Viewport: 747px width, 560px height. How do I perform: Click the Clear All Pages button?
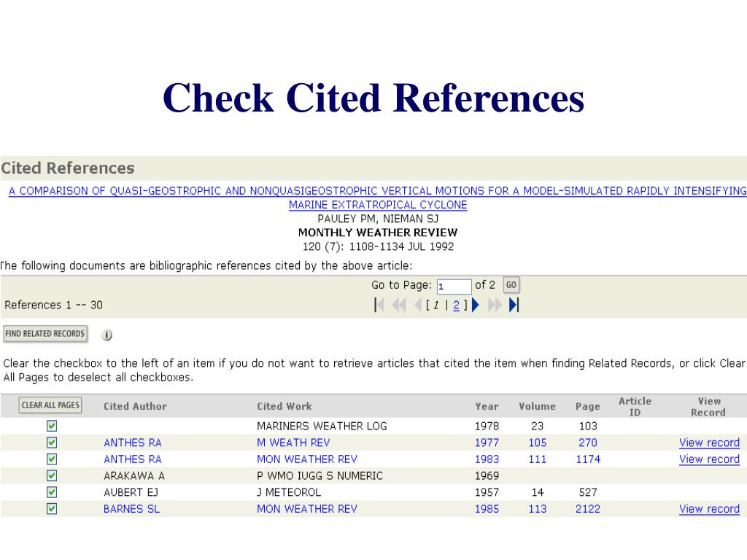point(50,405)
